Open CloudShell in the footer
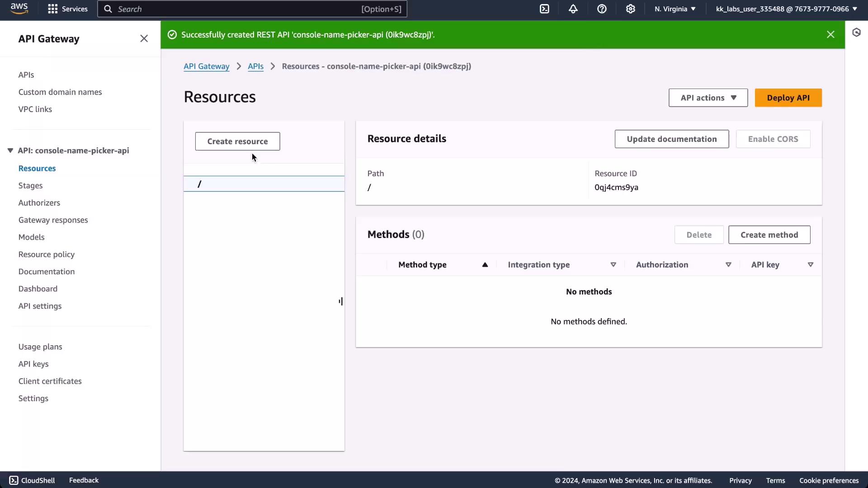 [x=32, y=480]
